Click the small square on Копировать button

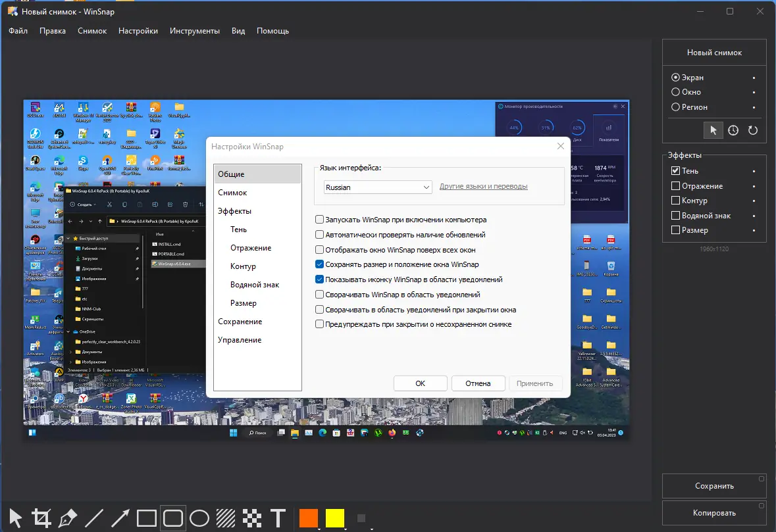[761, 505]
